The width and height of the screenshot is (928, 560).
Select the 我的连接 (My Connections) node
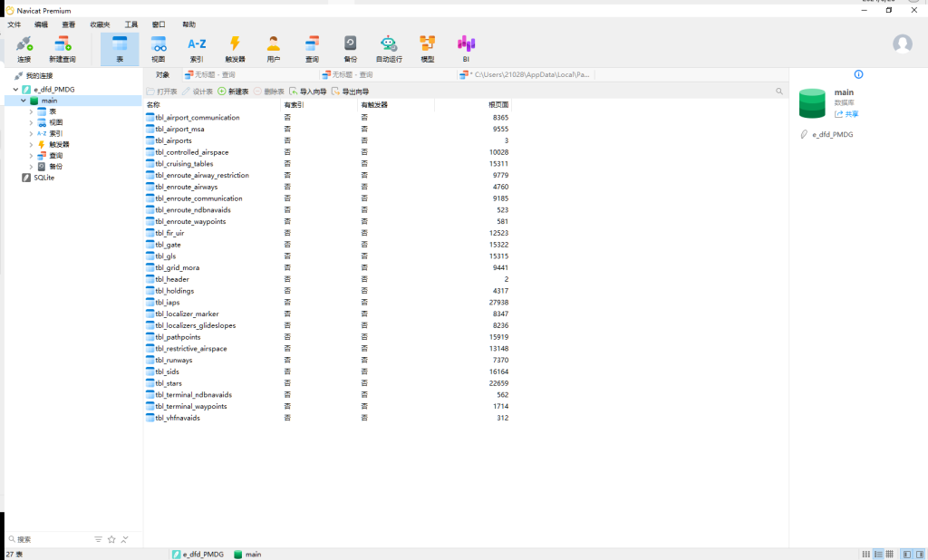34,76
